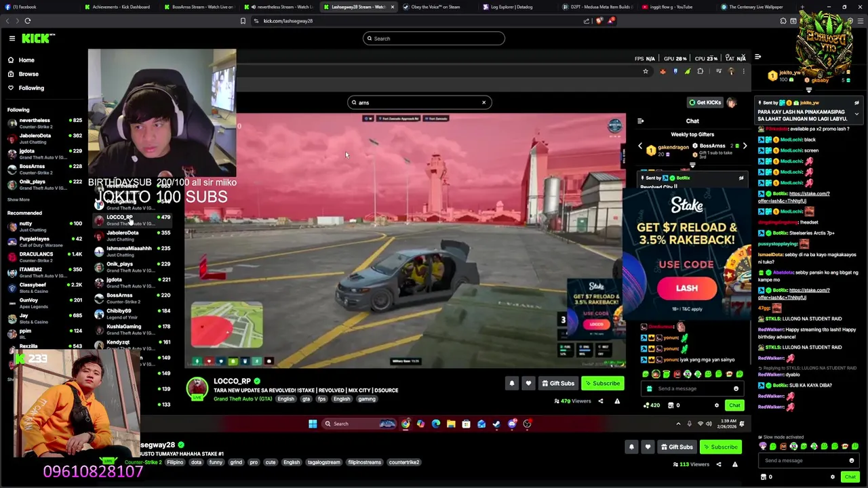The height and width of the screenshot is (488, 868).
Task: Expand system tray hidden icons chevron
Action: click(x=678, y=424)
